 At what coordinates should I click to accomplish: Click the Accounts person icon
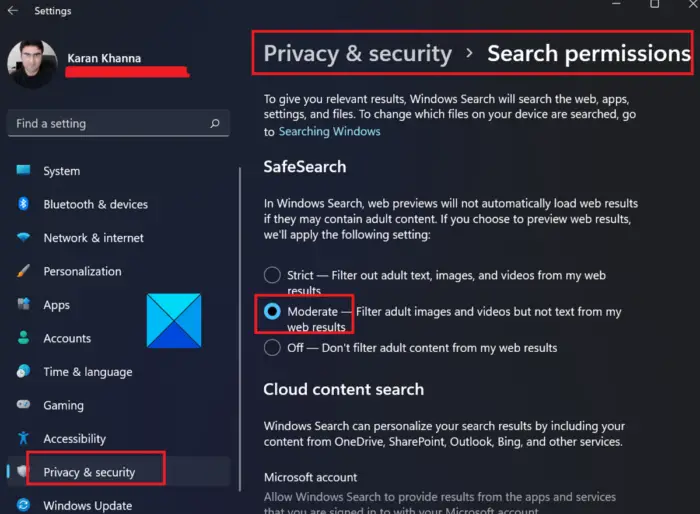coord(23,338)
